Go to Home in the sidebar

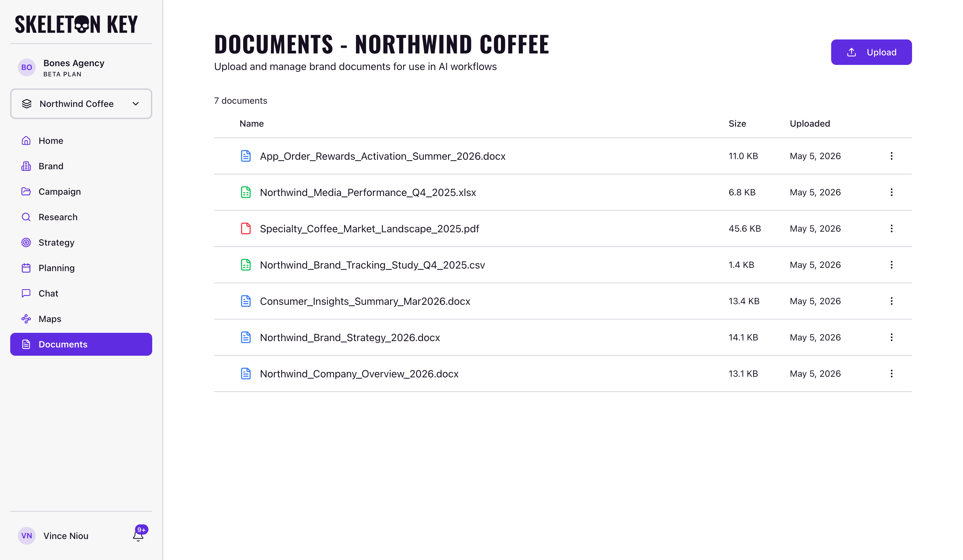coord(81,140)
